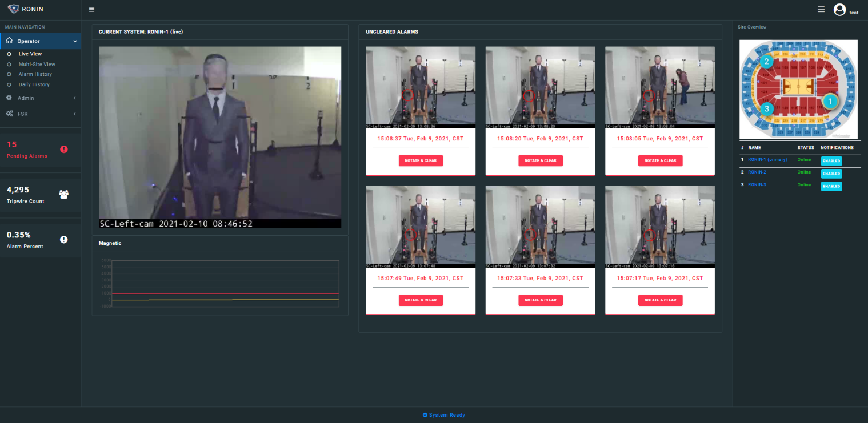Click the System Ready check icon

click(425, 415)
